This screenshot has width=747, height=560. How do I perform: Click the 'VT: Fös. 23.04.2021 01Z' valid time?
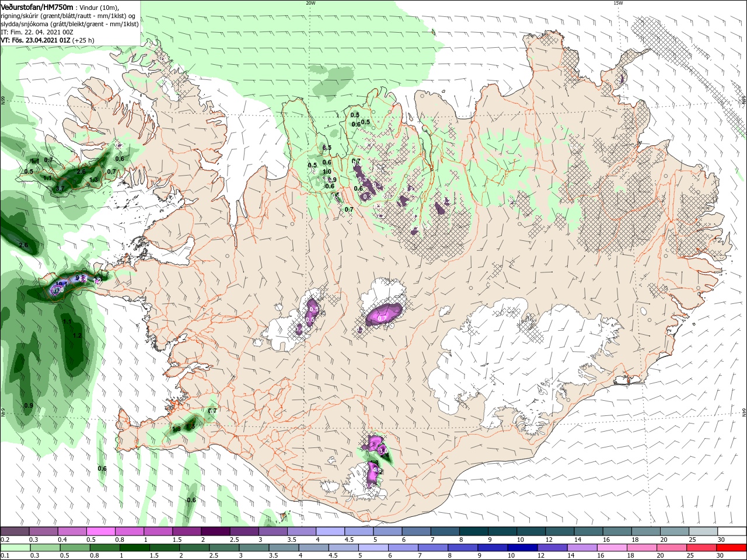pos(36,40)
